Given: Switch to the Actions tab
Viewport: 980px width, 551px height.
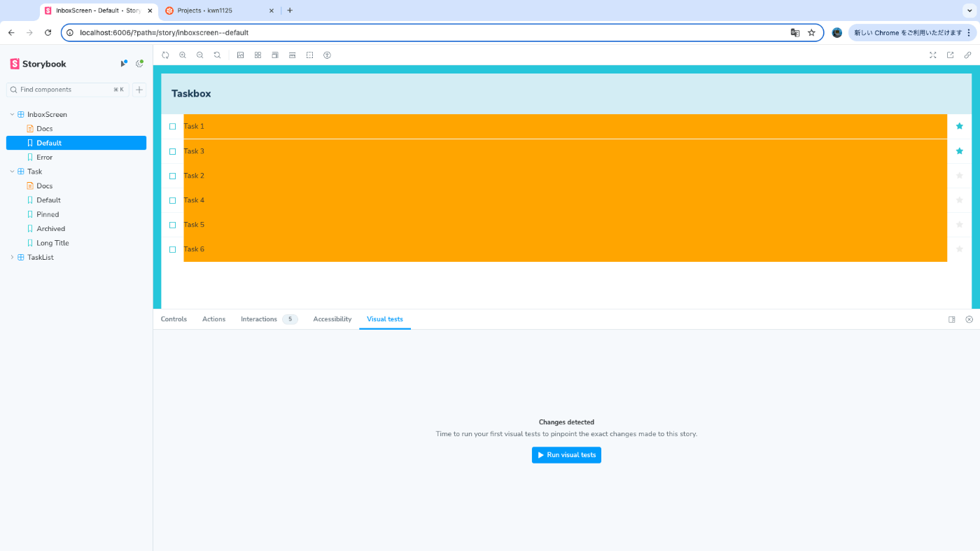Looking at the screenshot, I should [213, 319].
